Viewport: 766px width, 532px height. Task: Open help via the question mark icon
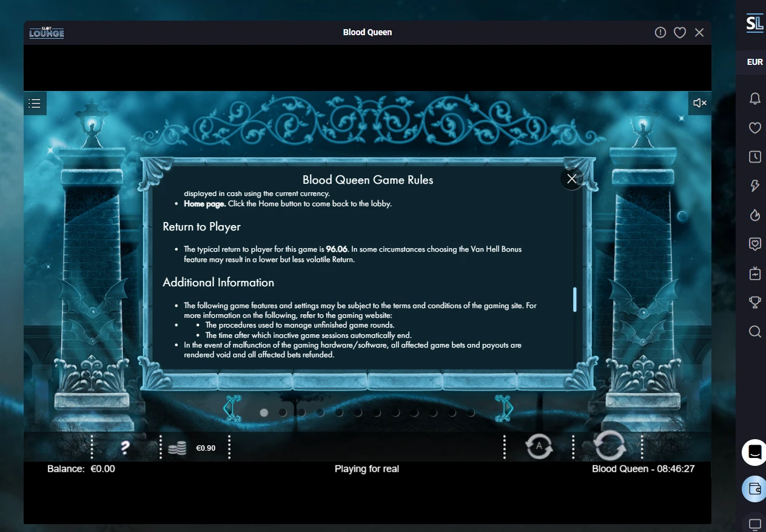coord(125,448)
